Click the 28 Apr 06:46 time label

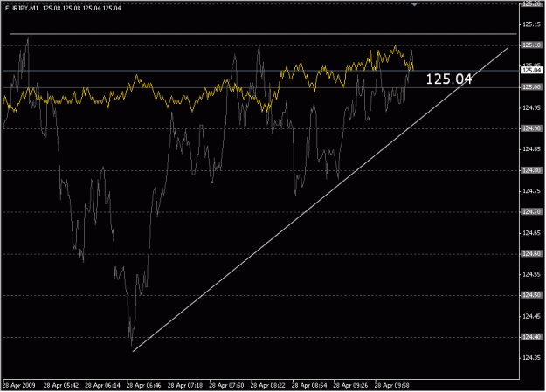144,386
